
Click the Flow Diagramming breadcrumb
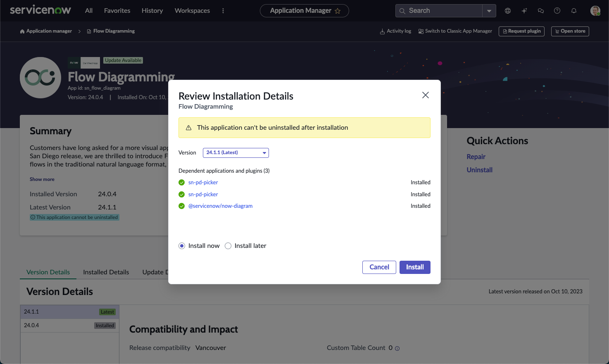coord(111,31)
